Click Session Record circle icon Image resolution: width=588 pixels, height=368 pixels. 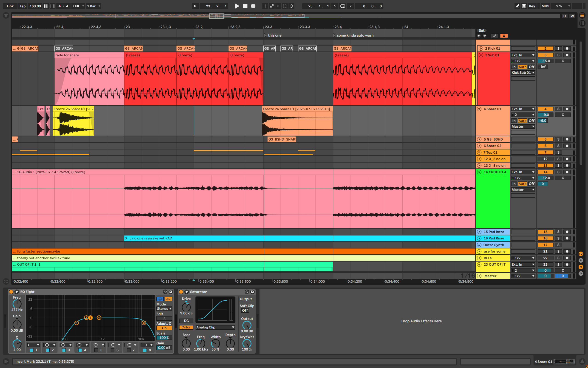click(291, 6)
